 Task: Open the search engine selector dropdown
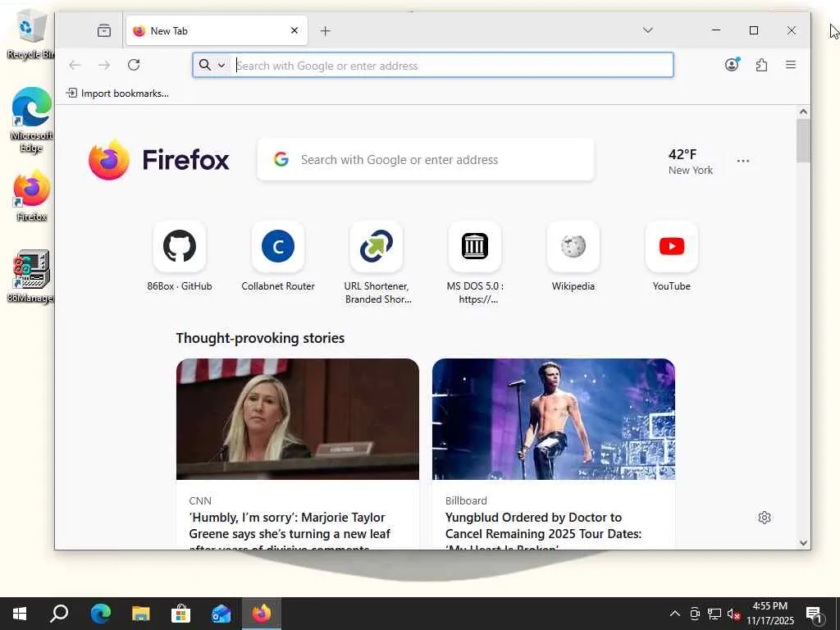pyautogui.click(x=212, y=65)
